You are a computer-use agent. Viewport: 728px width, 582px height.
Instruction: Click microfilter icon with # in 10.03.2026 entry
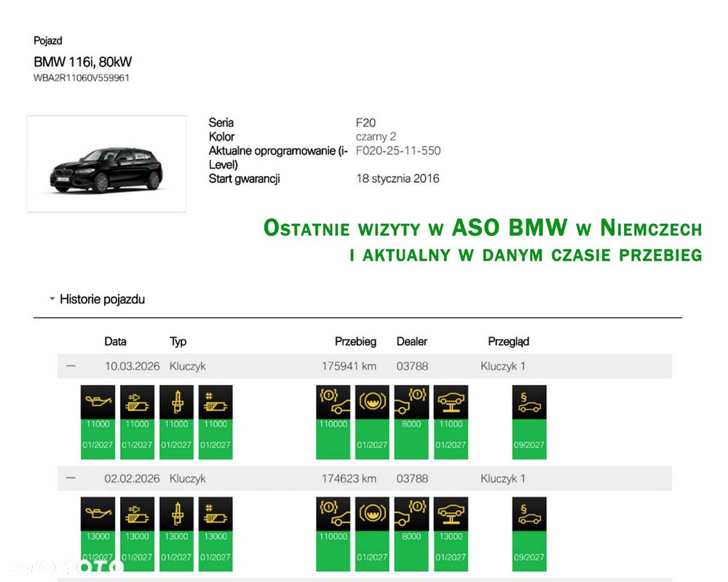coord(215,402)
